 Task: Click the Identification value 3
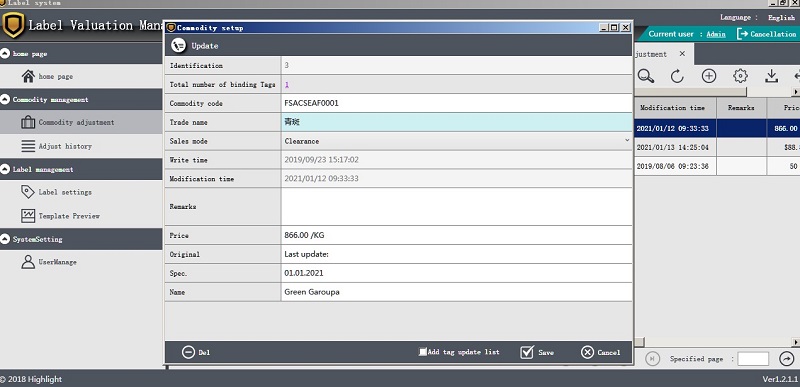click(287, 65)
